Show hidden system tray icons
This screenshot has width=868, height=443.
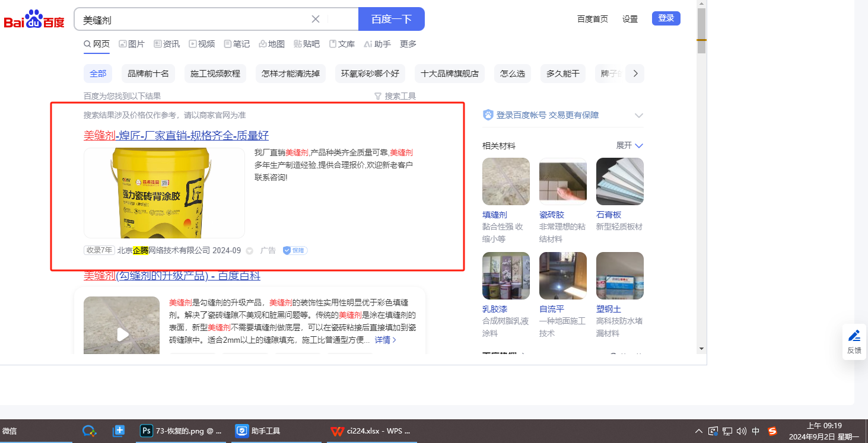tap(698, 431)
